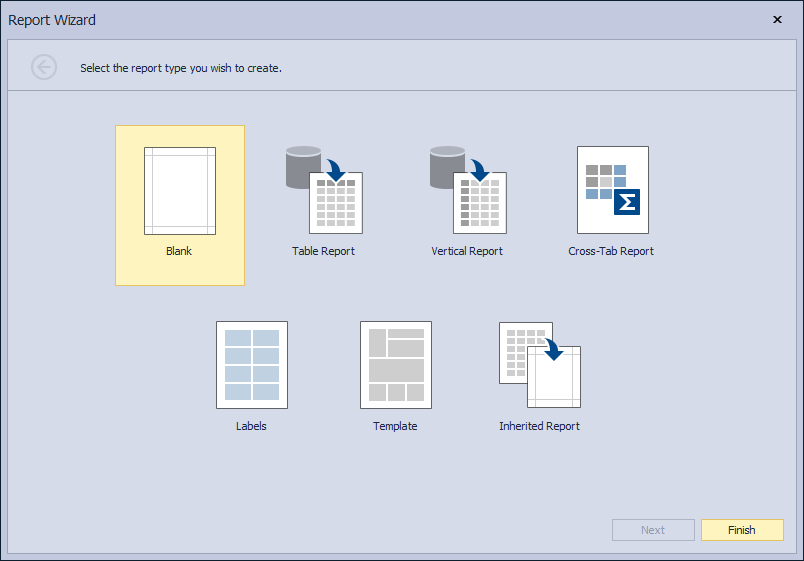Screen dimensions: 804x561
Task: Click the "Blank" caption text
Action: click(x=179, y=251)
